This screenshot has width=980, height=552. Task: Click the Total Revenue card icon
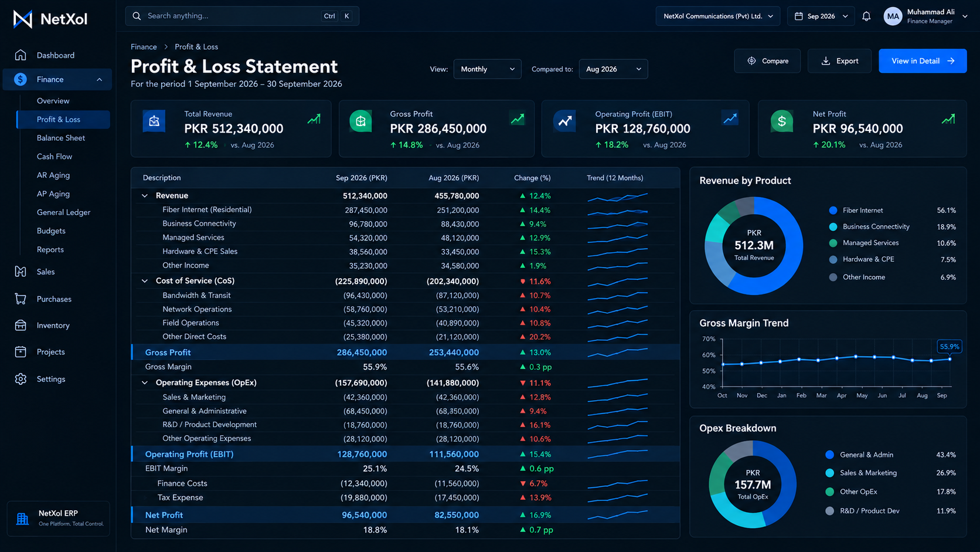154,121
